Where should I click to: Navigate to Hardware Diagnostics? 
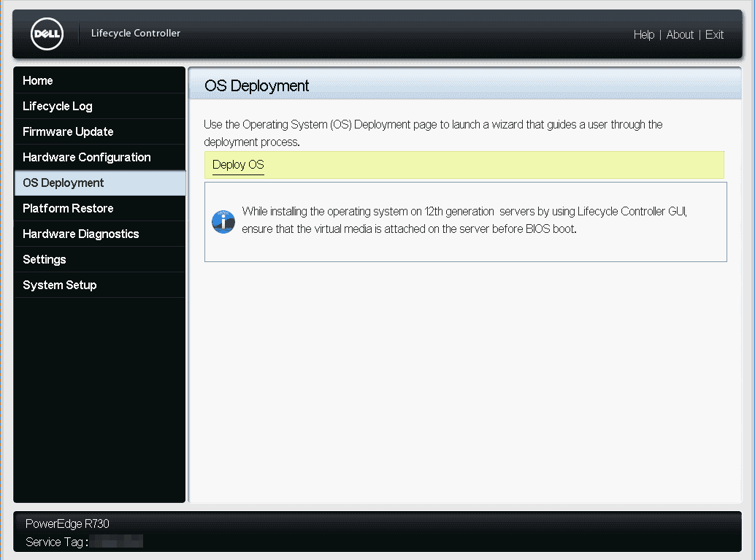pos(81,234)
